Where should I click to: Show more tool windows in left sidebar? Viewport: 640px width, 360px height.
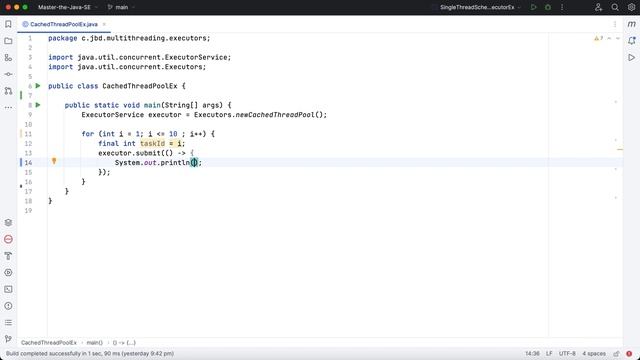(8, 107)
